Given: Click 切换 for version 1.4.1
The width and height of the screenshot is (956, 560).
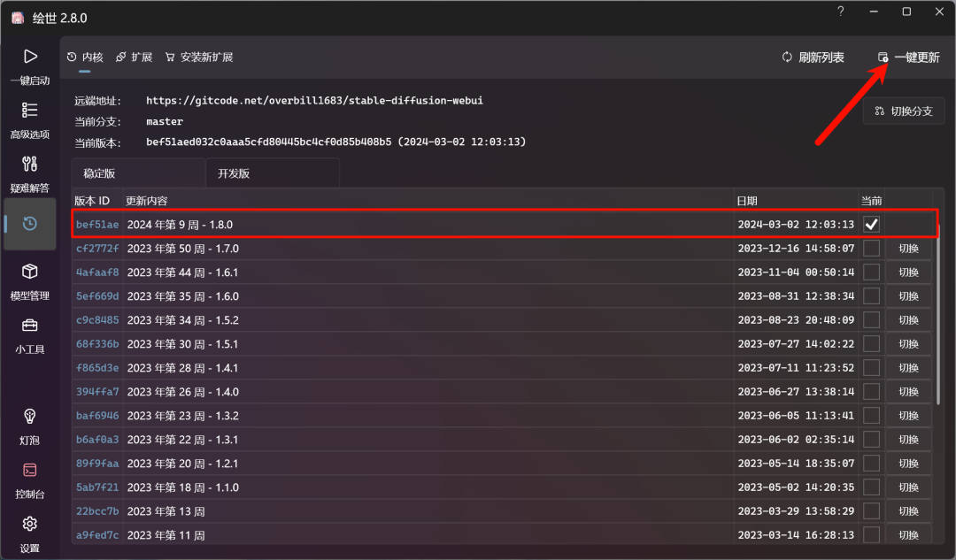Looking at the screenshot, I should [908, 367].
